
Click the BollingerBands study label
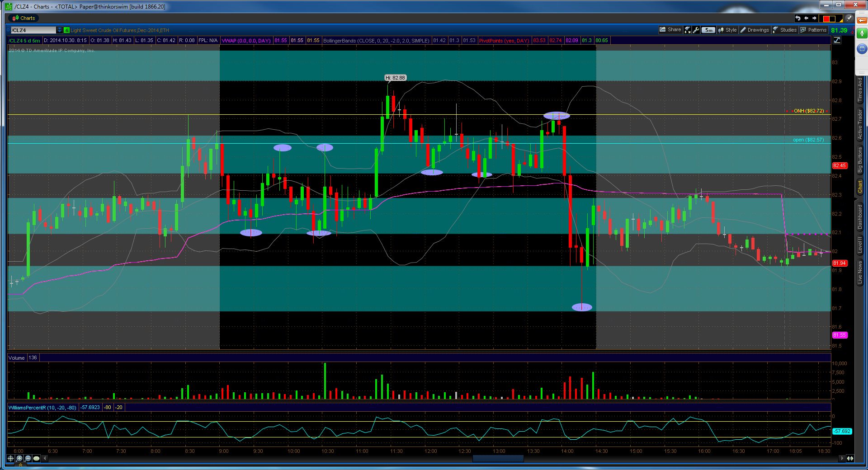(376, 41)
